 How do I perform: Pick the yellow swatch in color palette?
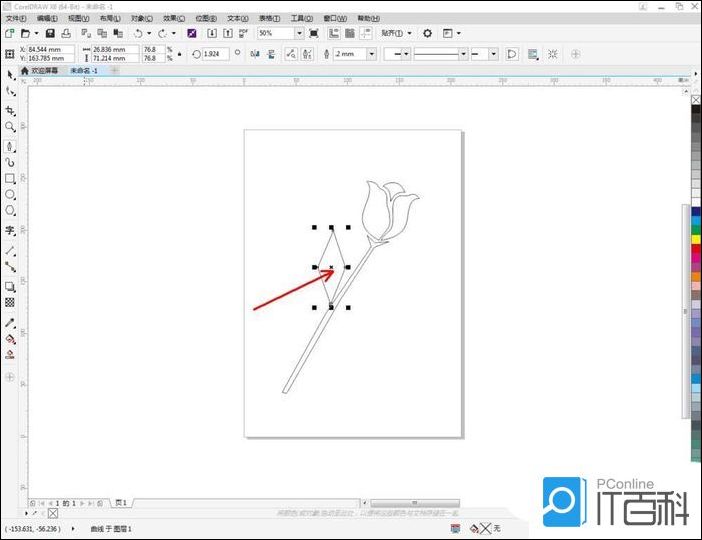coord(696,240)
